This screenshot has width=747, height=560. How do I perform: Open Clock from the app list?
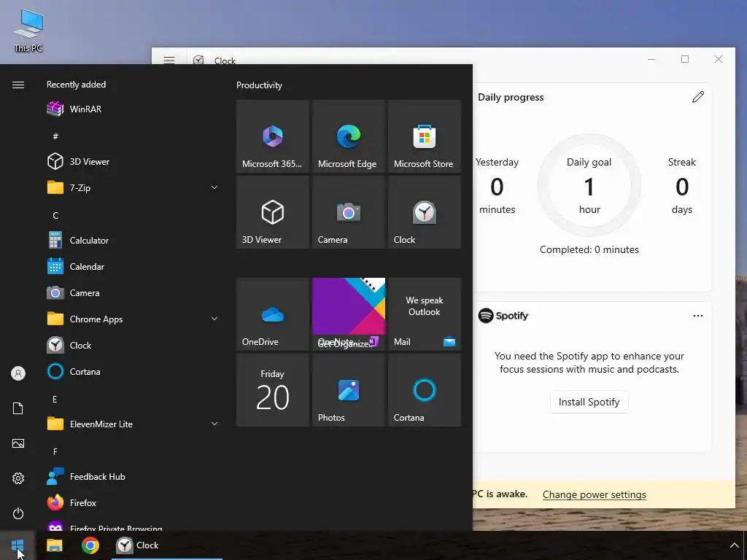click(x=133, y=345)
